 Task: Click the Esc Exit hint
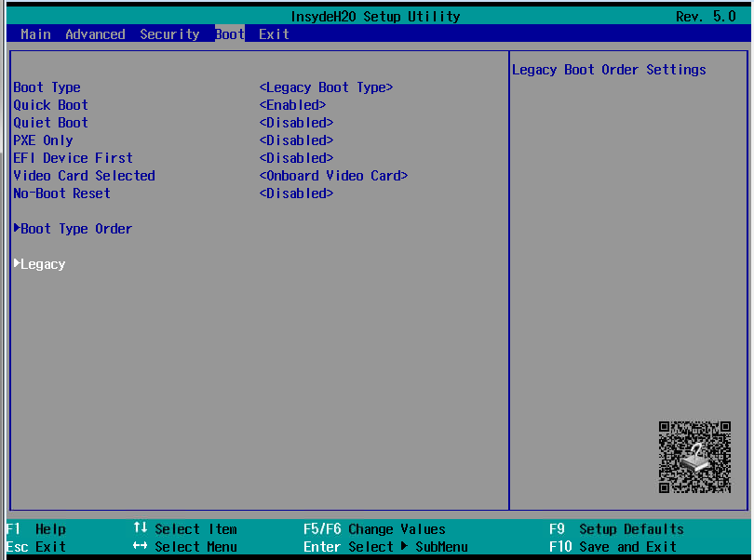click(x=36, y=547)
